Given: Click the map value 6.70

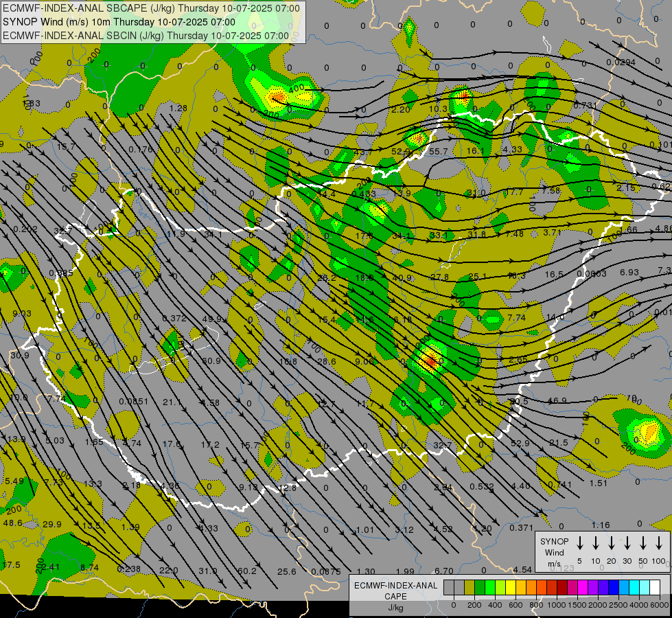Looking at the screenshot, I should 444,571.
